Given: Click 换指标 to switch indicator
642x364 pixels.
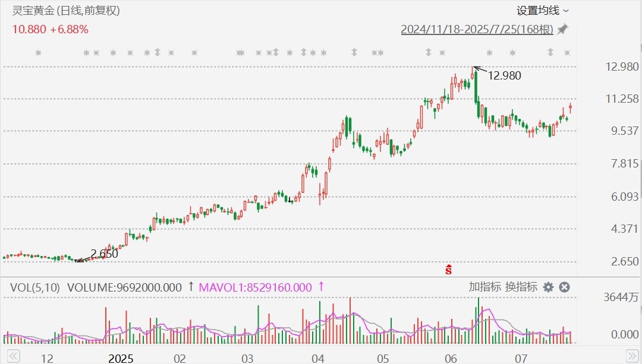Looking at the screenshot, I should pos(521,287).
